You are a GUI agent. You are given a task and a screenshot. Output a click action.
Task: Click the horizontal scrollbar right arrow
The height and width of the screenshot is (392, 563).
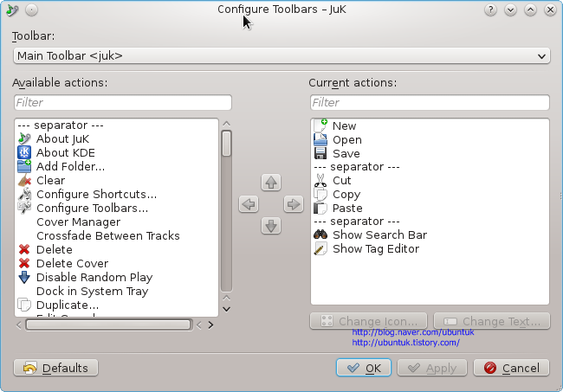tap(210, 325)
